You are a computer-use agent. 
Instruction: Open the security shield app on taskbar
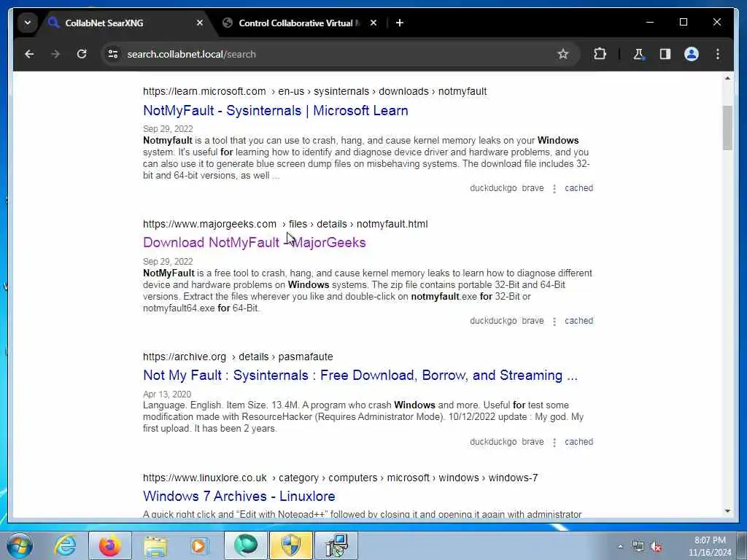pos(291,545)
